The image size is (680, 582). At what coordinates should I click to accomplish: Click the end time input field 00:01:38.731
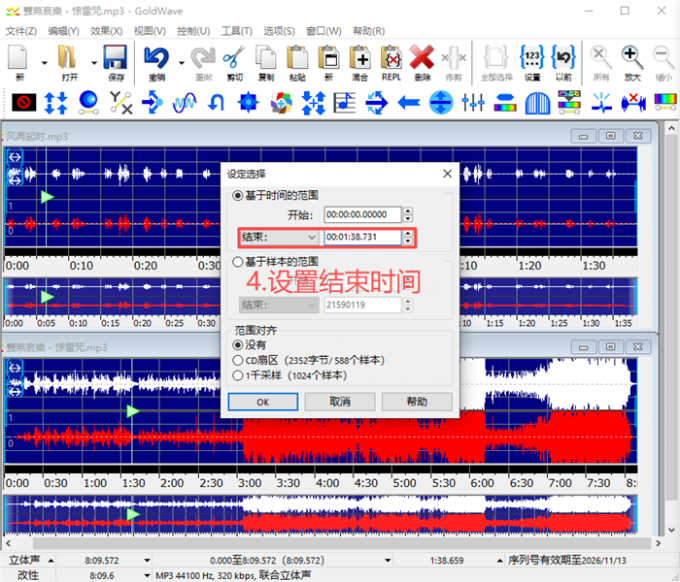coord(361,237)
